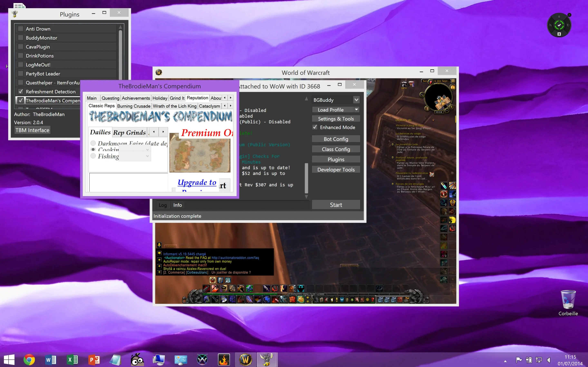This screenshot has width=588, height=367.
Task: Click the TBM Interface button
Action: coord(32,130)
